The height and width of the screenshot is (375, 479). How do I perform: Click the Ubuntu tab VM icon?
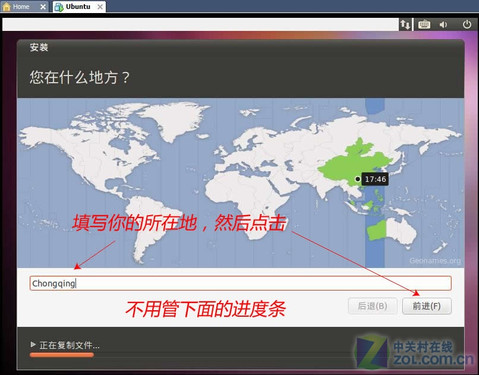pyautogui.click(x=59, y=7)
